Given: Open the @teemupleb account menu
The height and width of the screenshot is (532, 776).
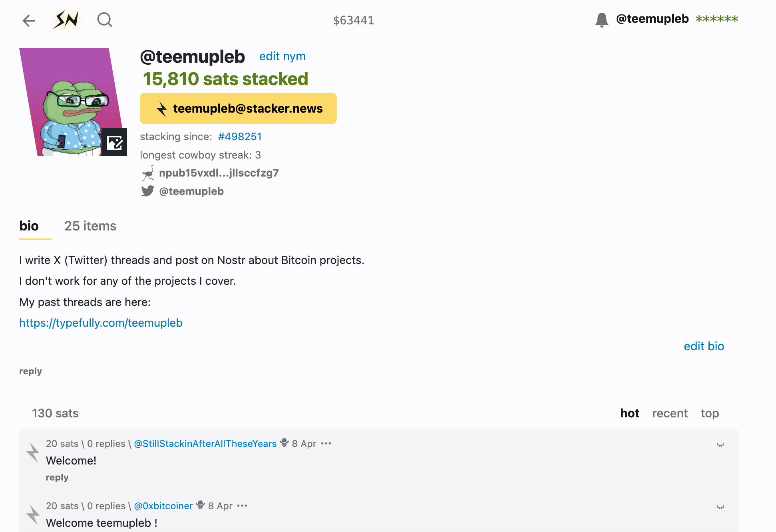Looking at the screenshot, I should point(652,19).
